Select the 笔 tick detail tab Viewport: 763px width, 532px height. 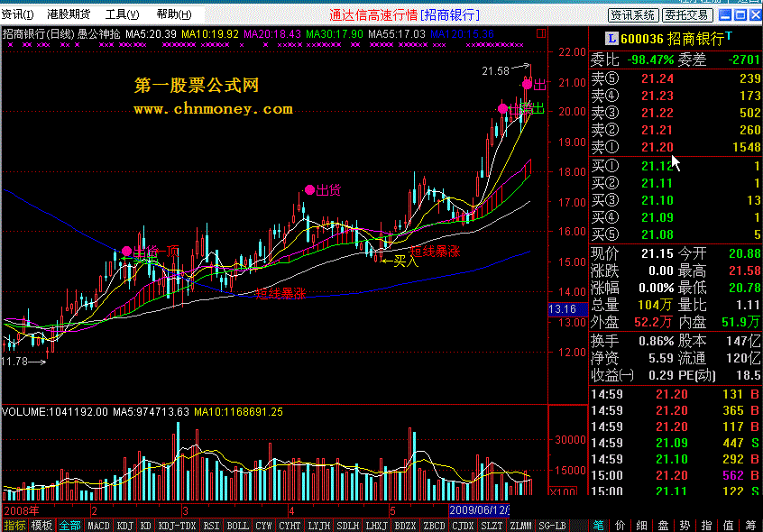coord(599,525)
